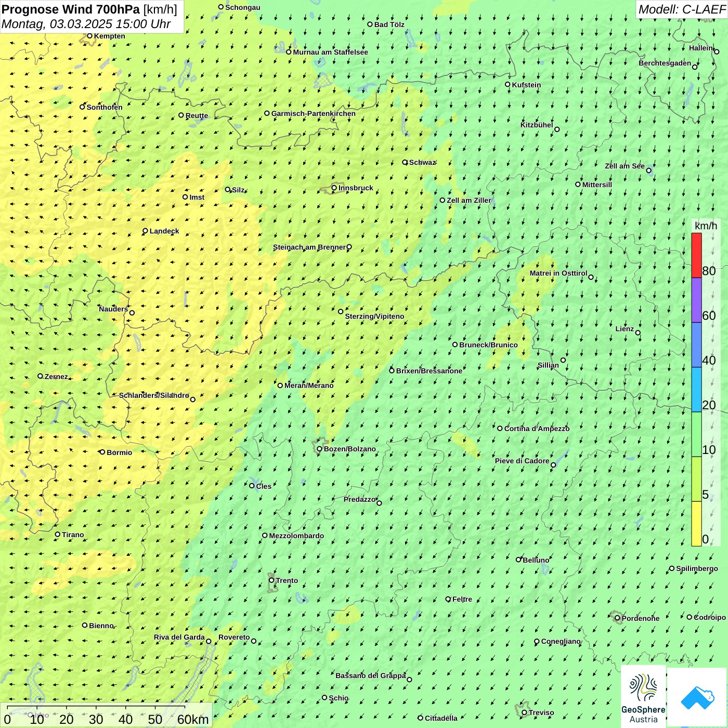The width and height of the screenshot is (728, 728).
Task: Click the 'Bassano del Grappa' label
Action: point(371,675)
